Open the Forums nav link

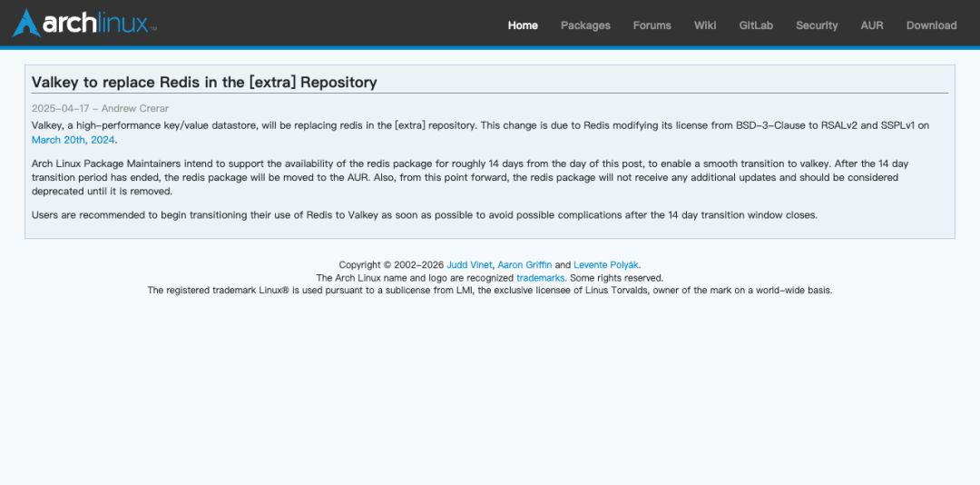pyautogui.click(x=652, y=25)
